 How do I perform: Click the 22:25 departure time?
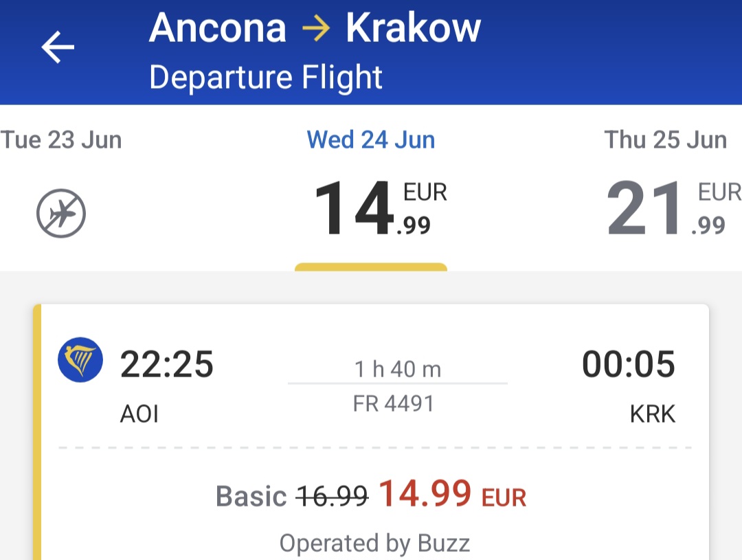click(x=166, y=364)
